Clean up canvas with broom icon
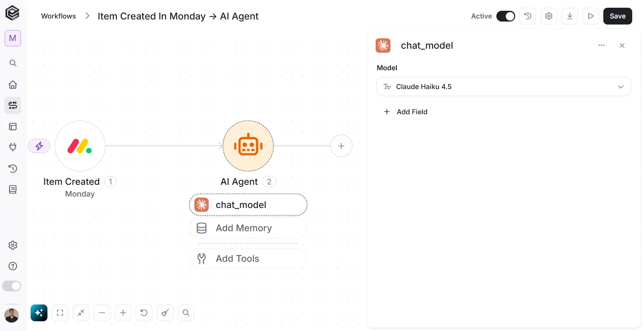This screenshot has width=644, height=331. pyautogui.click(x=165, y=313)
